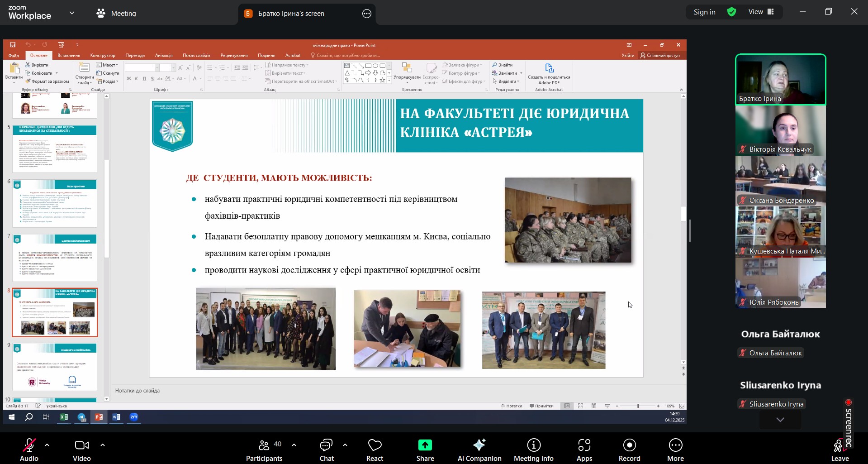Leave the meeting
The height and width of the screenshot is (464, 868).
tap(840, 450)
